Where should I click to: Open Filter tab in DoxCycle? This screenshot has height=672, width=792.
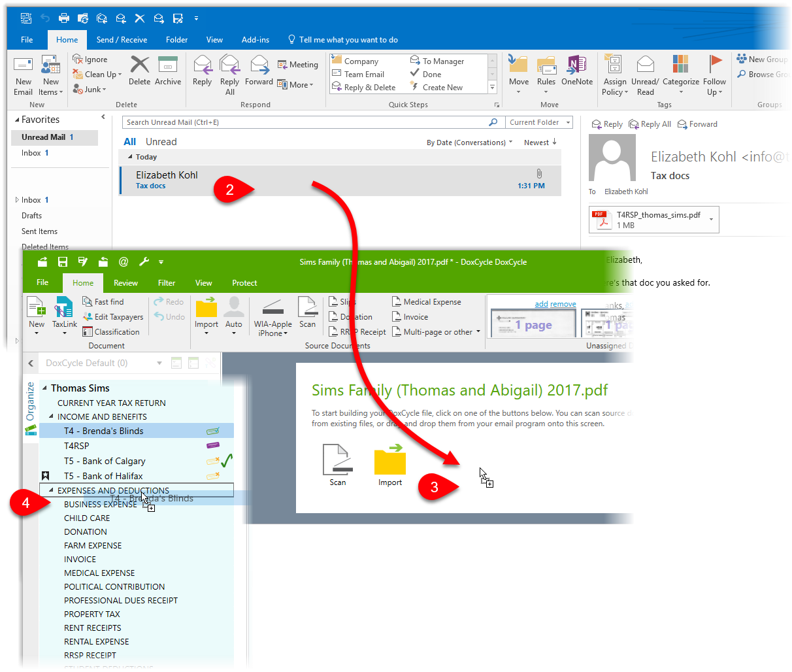(167, 283)
